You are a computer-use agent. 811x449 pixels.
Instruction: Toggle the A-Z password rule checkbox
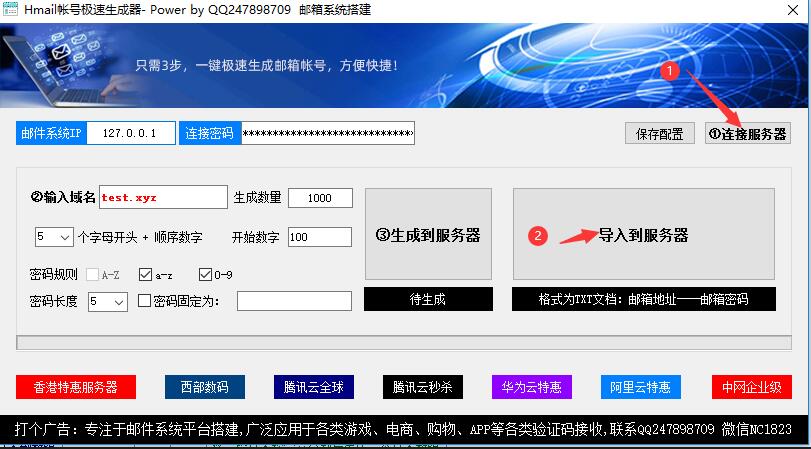[x=93, y=274]
